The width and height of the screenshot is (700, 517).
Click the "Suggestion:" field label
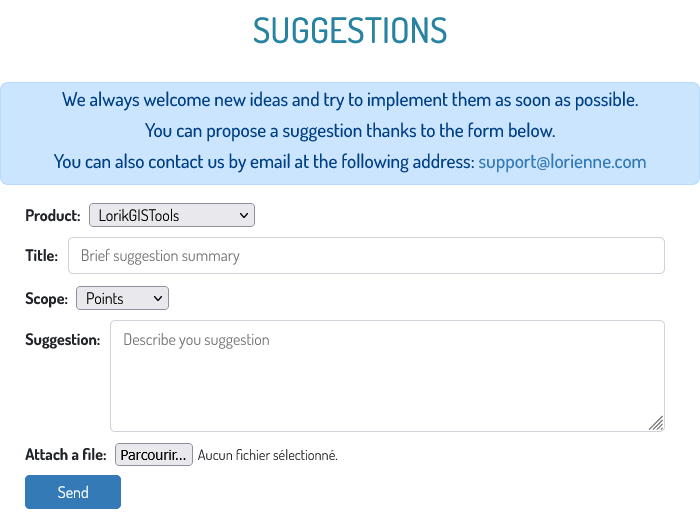63,340
